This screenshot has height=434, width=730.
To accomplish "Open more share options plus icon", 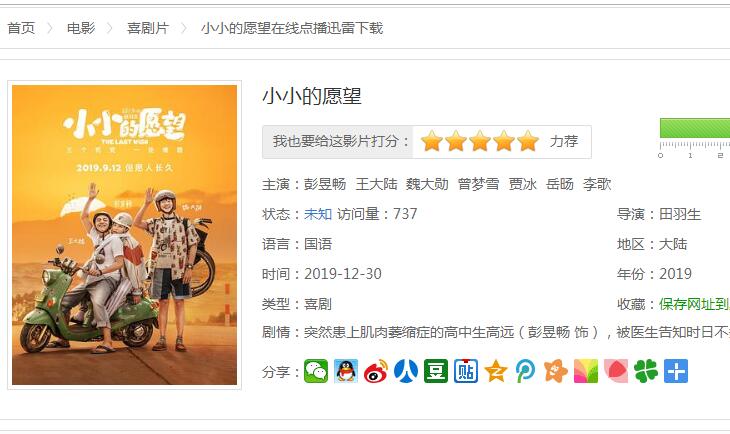I will [676, 371].
